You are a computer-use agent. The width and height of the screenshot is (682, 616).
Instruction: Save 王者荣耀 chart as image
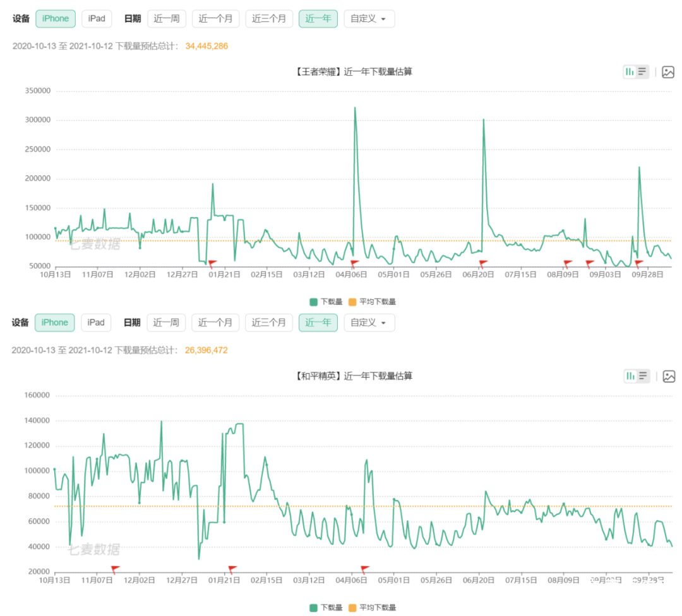coord(668,72)
